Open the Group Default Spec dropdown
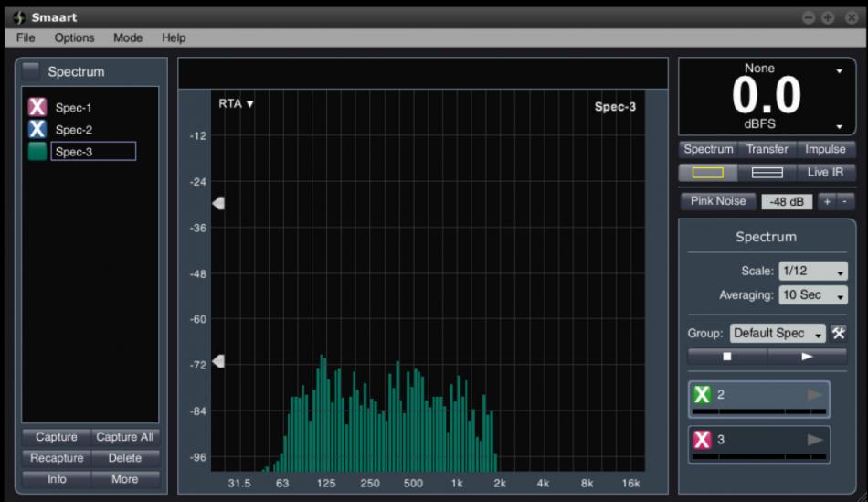 (778, 334)
